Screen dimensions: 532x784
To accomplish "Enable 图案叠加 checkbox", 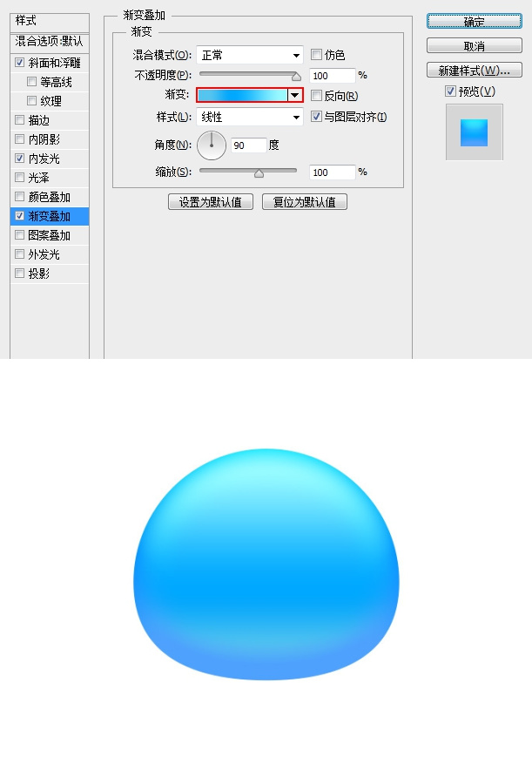I will tap(19, 235).
